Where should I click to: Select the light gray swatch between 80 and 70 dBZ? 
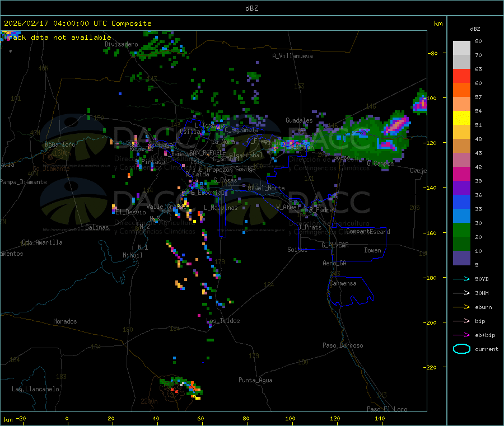[461, 48]
